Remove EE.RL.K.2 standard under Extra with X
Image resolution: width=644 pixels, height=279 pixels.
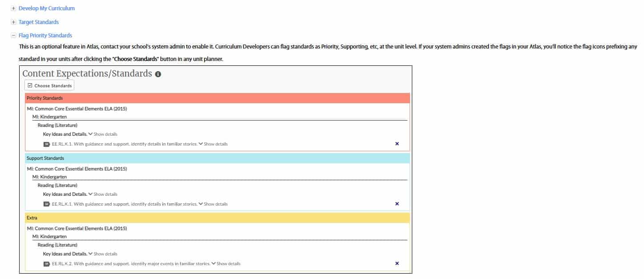point(397,263)
